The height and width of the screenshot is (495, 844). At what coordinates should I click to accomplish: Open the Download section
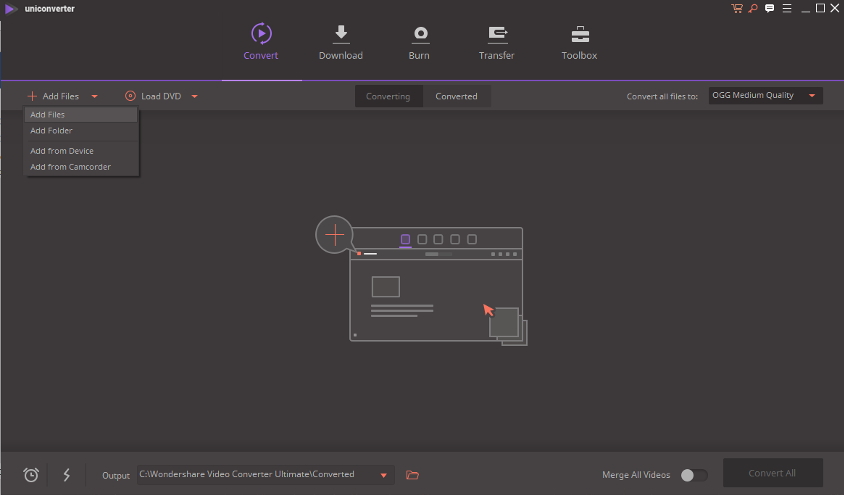[341, 42]
